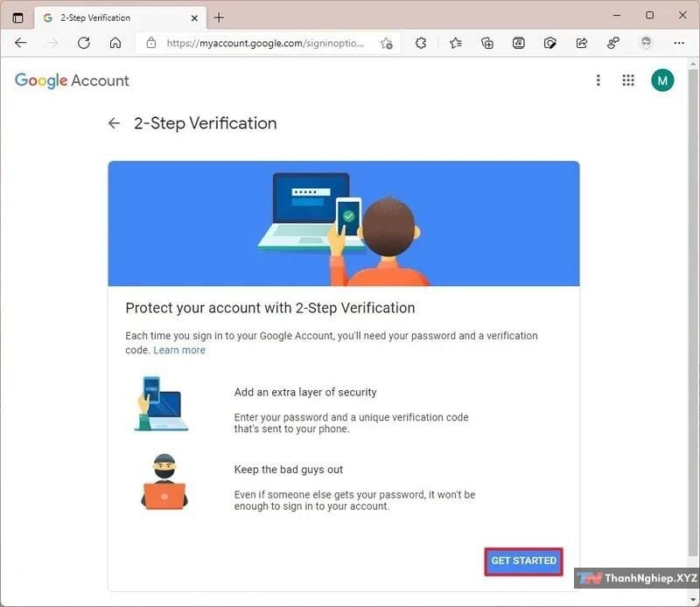
Task: Go to the browser home page
Action: 115,43
